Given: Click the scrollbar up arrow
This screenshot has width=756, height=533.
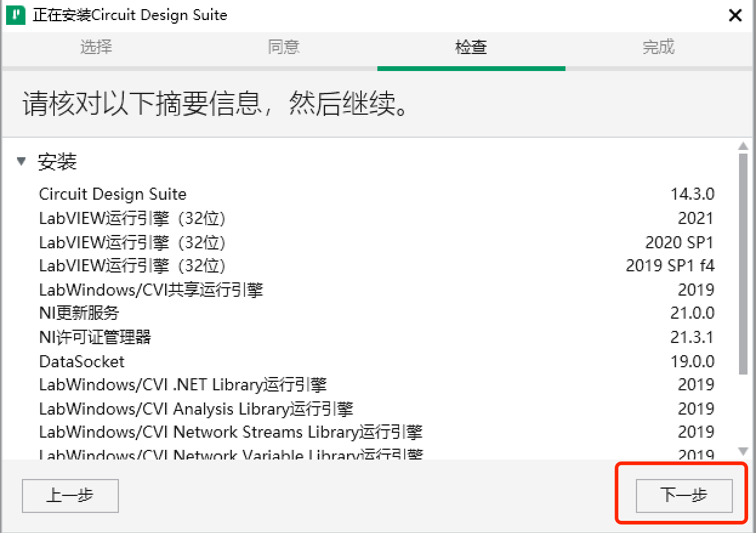Looking at the screenshot, I should (744, 145).
